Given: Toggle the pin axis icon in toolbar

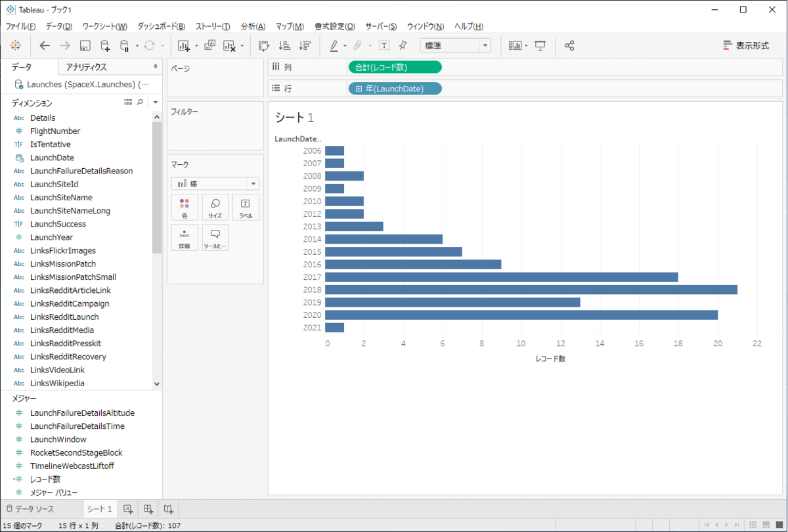Looking at the screenshot, I should coord(403,45).
